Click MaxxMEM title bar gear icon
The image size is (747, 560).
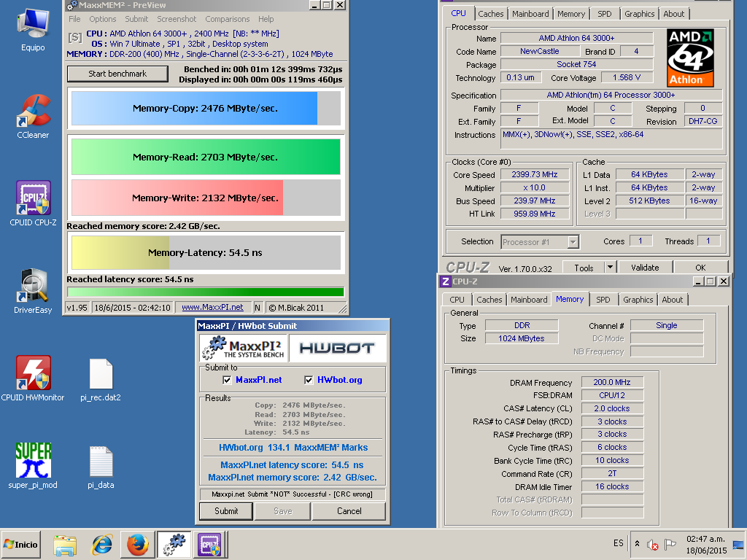[72, 5]
